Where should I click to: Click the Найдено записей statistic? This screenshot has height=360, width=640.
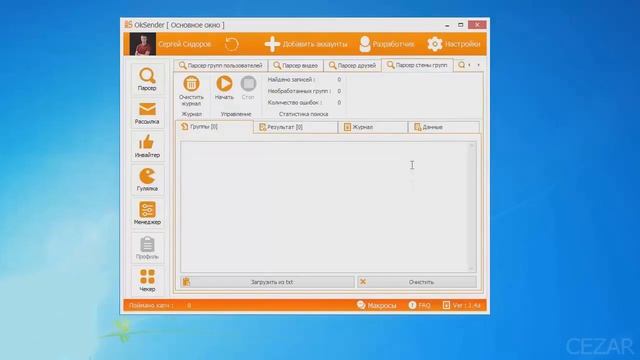pyautogui.click(x=304, y=80)
